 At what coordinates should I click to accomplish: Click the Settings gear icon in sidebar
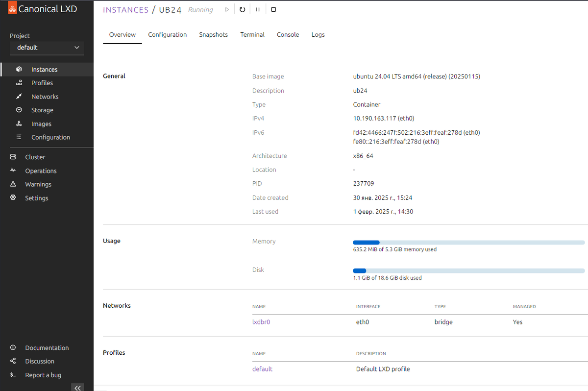pos(13,198)
